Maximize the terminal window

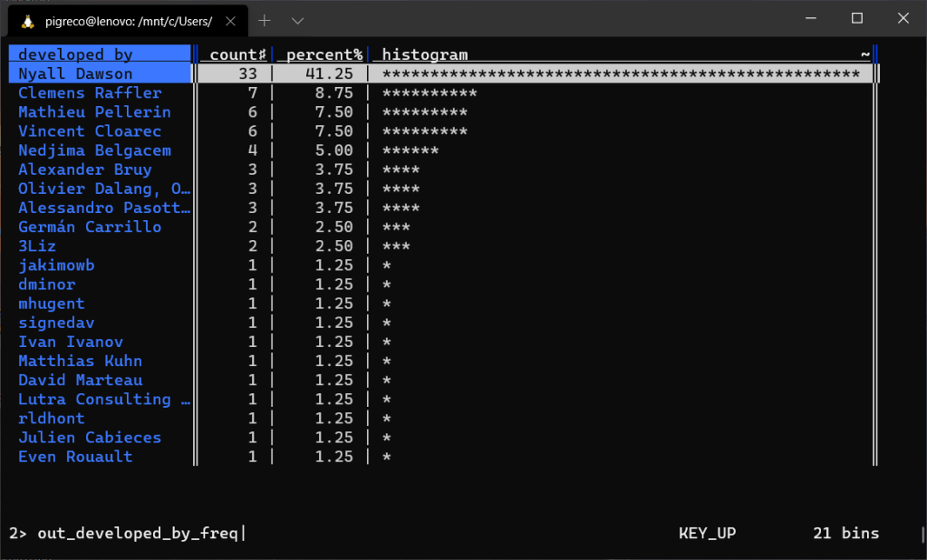point(856,19)
